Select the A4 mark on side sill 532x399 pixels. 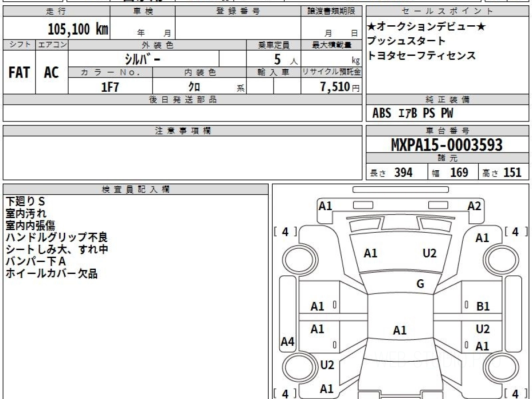288,341
